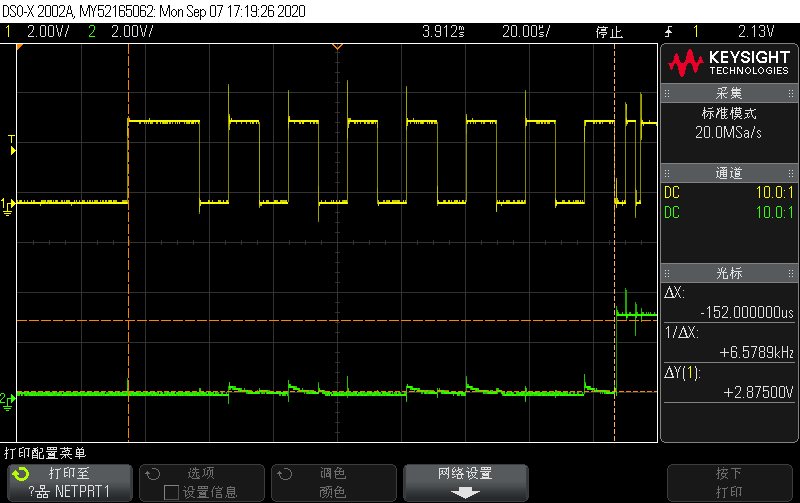Click the orange trigger time reference triangle
This screenshot has height=503, width=800.
pyautogui.click(x=337, y=47)
